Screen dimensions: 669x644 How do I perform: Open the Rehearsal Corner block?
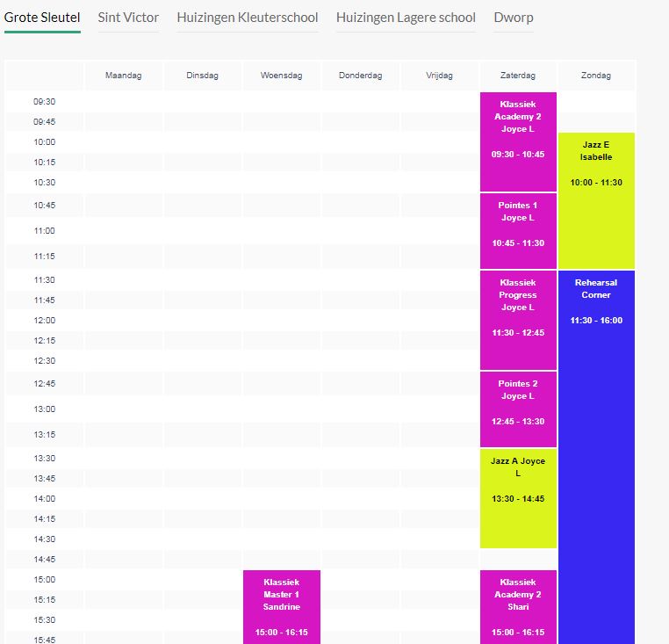[596, 457]
